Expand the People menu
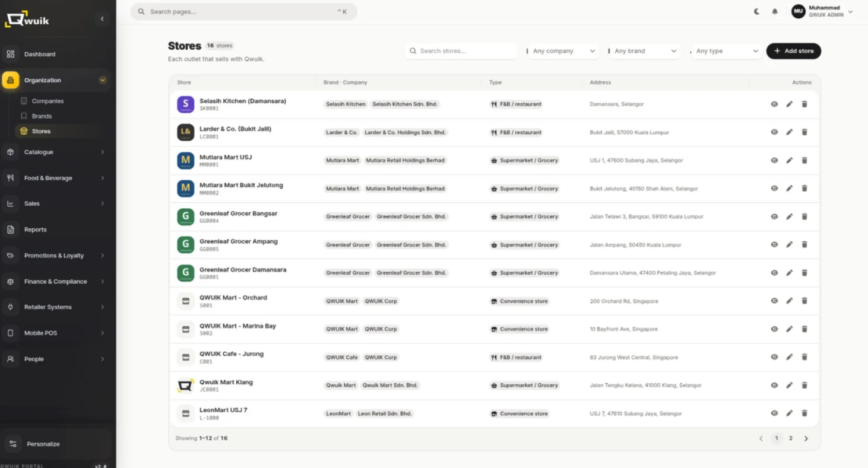 pos(56,359)
